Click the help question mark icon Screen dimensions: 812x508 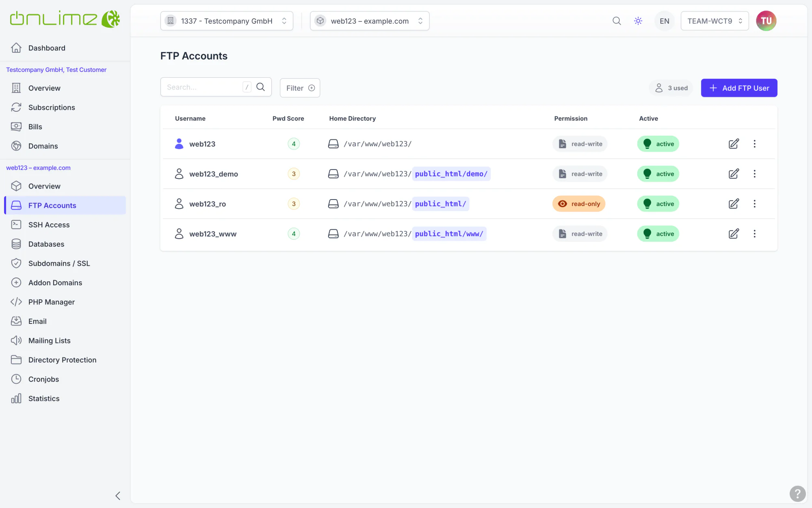coord(797,494)
